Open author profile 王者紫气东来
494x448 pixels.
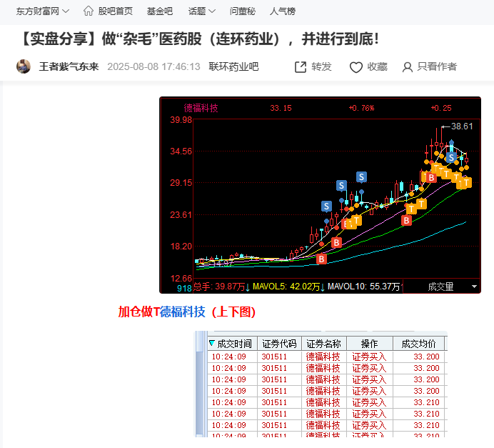(69, 66)
